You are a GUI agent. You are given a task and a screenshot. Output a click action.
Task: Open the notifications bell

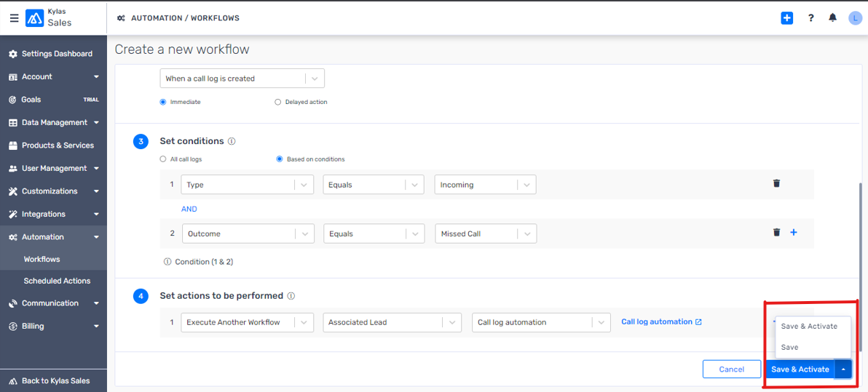coord(832,18)
